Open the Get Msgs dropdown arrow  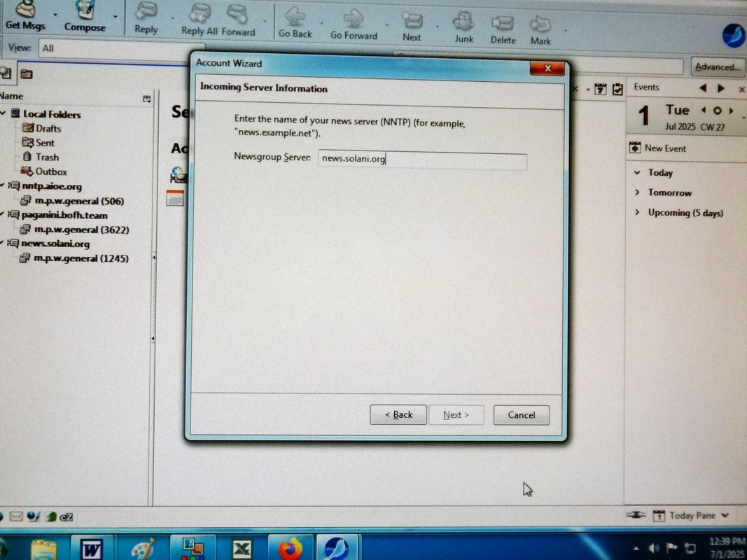(x=55, y=15)
